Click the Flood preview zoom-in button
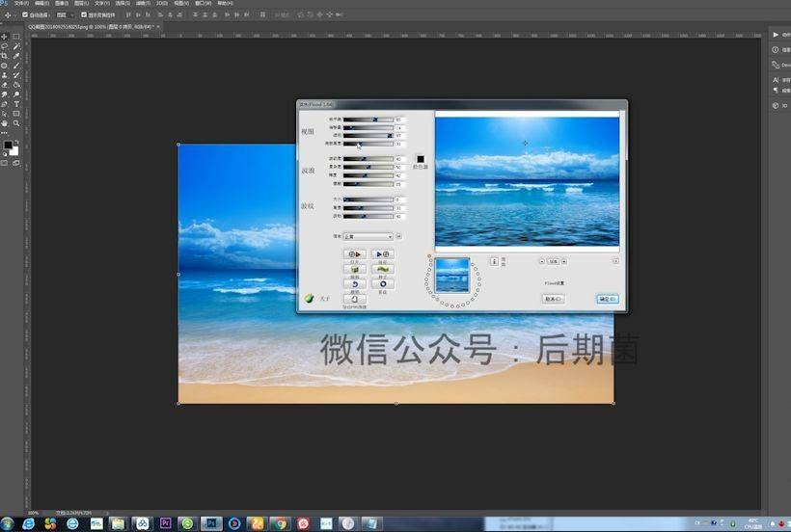Image resolution: width=791 pixels, height=532 pixels. [564, 261]
